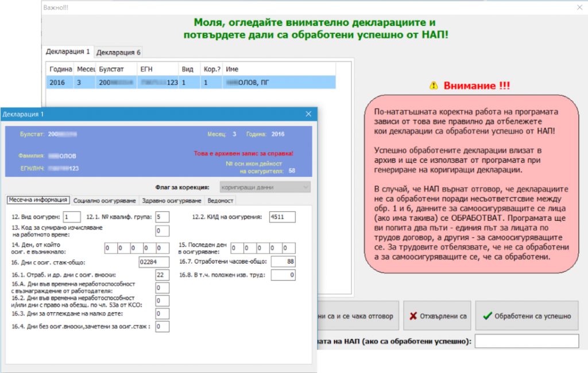Click the НАП input field next to успешно
Viewport: 588px width, 373px height.
(527, 341)
